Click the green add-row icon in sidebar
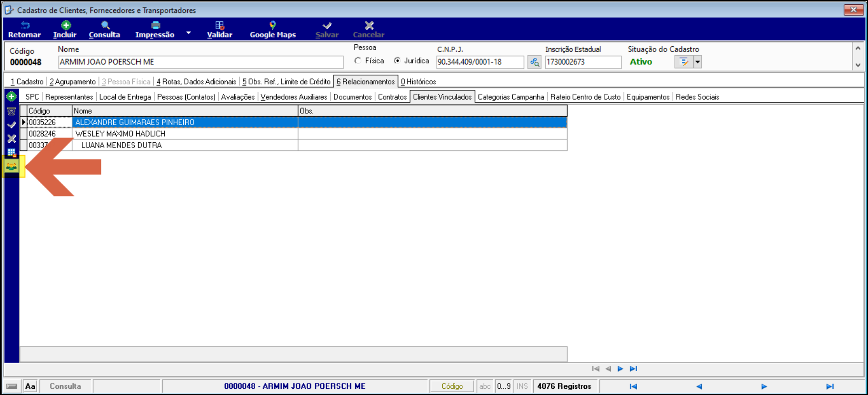This screenshot has height=395, width=868. 11,97
